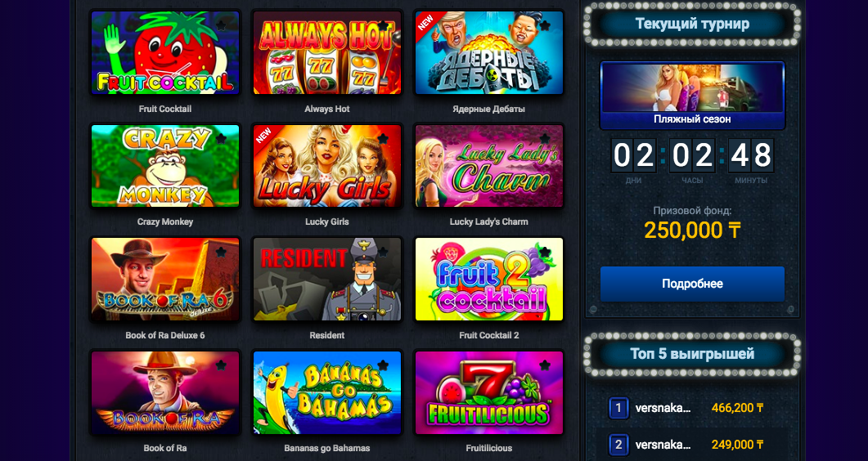The image size is (868, 461).
Task: Click favorite star on Fruit Cocktail tile
Action: click(x=221, y=25)
